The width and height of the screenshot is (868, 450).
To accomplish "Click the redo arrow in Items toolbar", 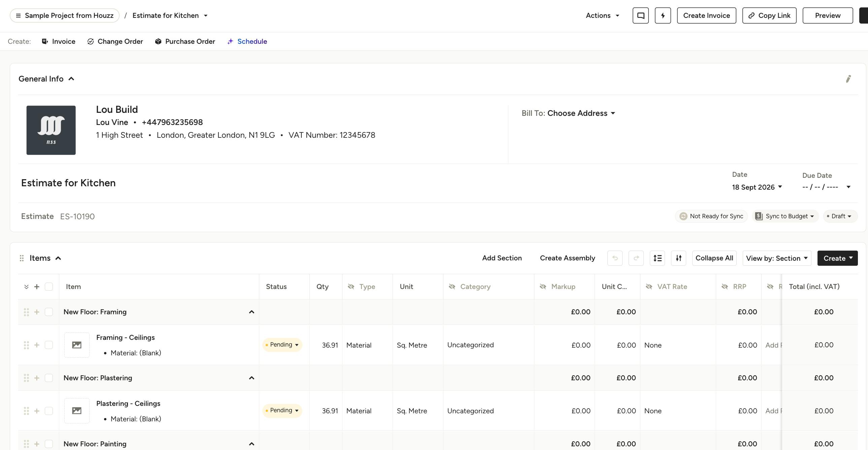I will tap(636, 258).
